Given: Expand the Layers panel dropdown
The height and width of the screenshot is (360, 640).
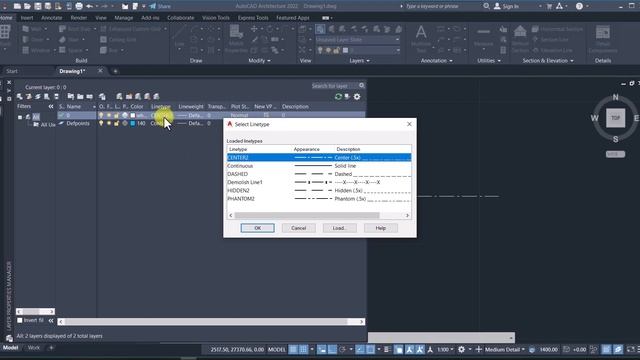Looking at the screenshot, I should (x=359, y=60).
